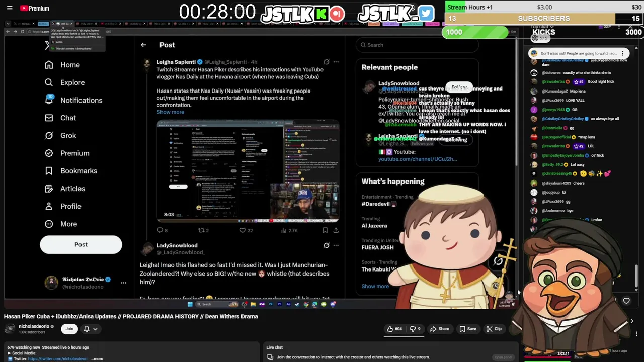The height and width of the screenshot is (362, 644).
Task: Open File Explorer from the taskbar
Action: [x=253, y=304]
